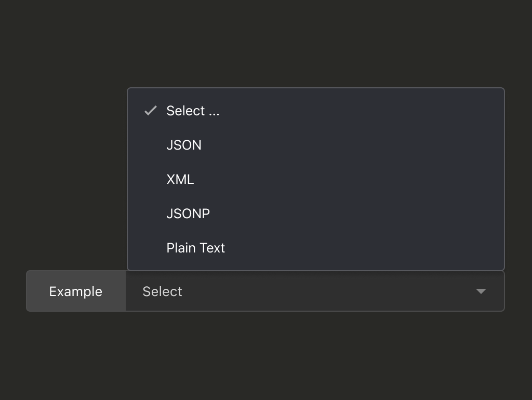The image size is (532, 400).
Task: Switch the example type to JSONP
Action: tap(188, 214)
